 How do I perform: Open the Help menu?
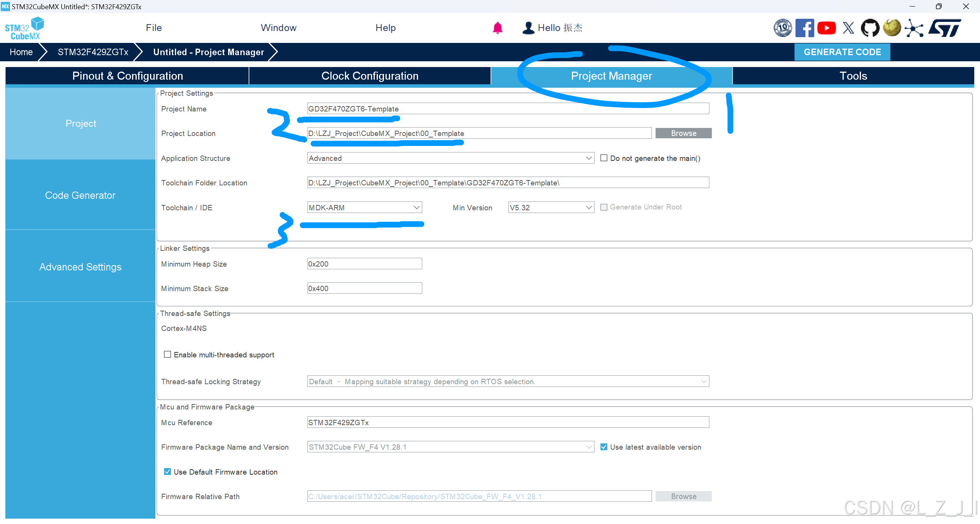click(385, 28)
